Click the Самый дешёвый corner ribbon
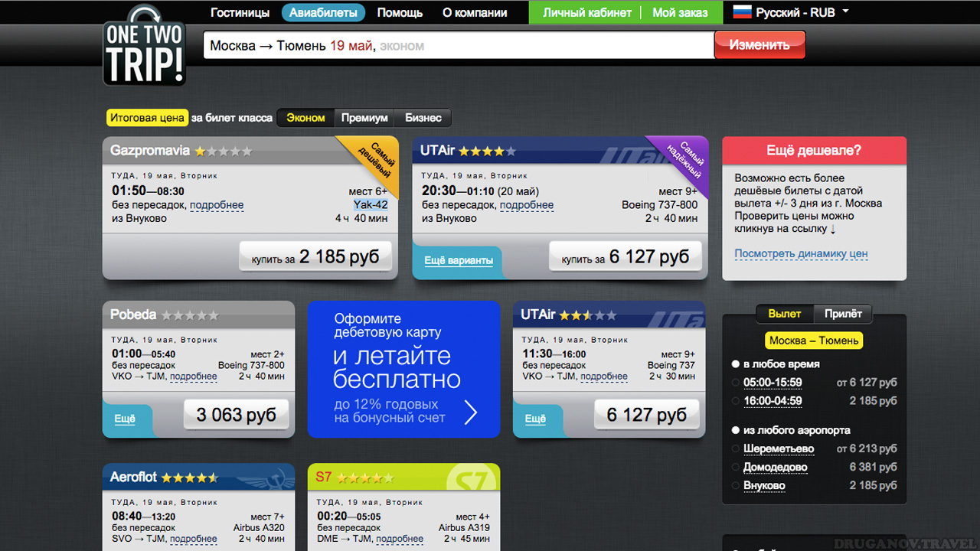 click(372, 162)
